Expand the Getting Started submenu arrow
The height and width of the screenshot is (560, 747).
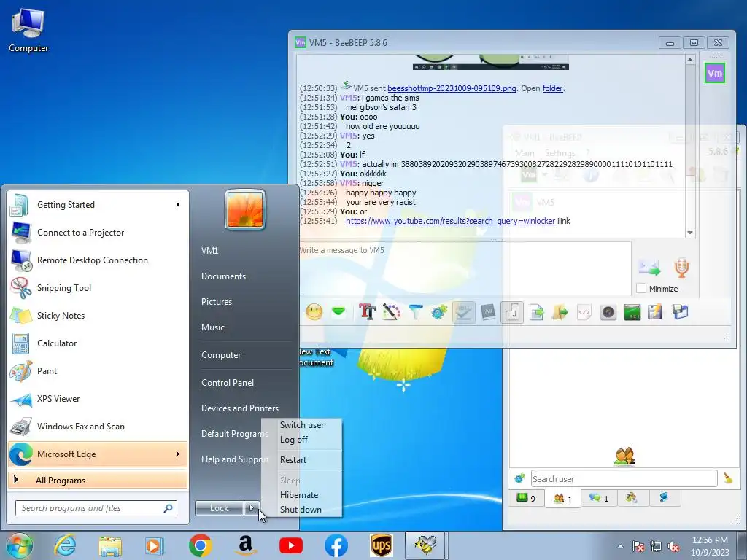tap(178, 204)
